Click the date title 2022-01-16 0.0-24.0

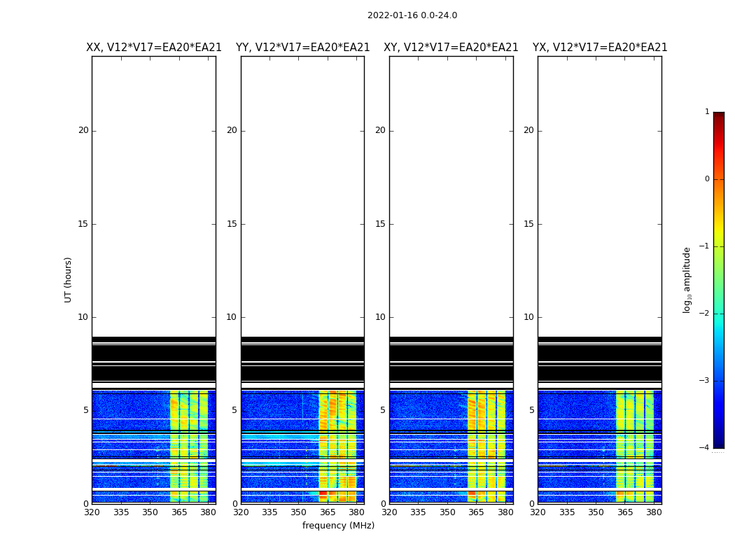pyautogui.click(x=412, y=15)
